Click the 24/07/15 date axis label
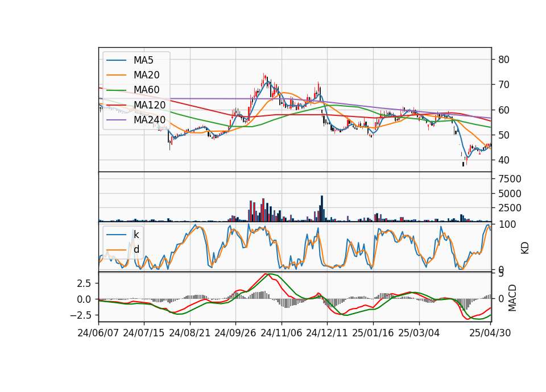546x392 pixels. point(144,333)
